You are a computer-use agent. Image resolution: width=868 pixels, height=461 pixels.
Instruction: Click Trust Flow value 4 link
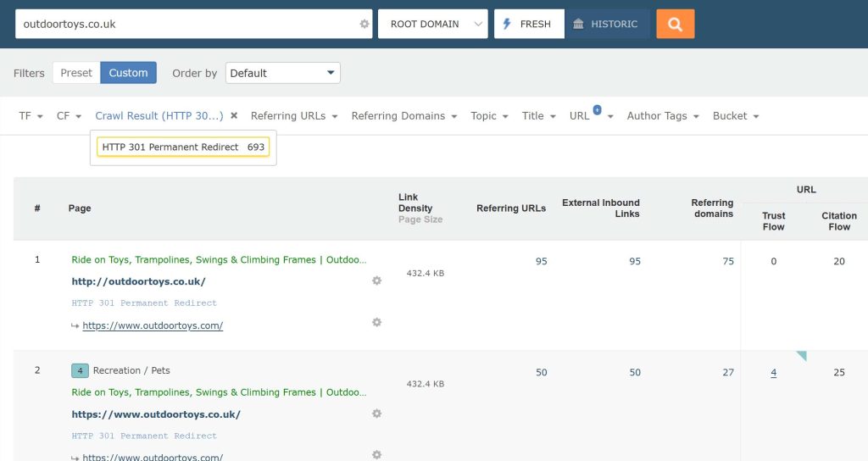[773, 373]
